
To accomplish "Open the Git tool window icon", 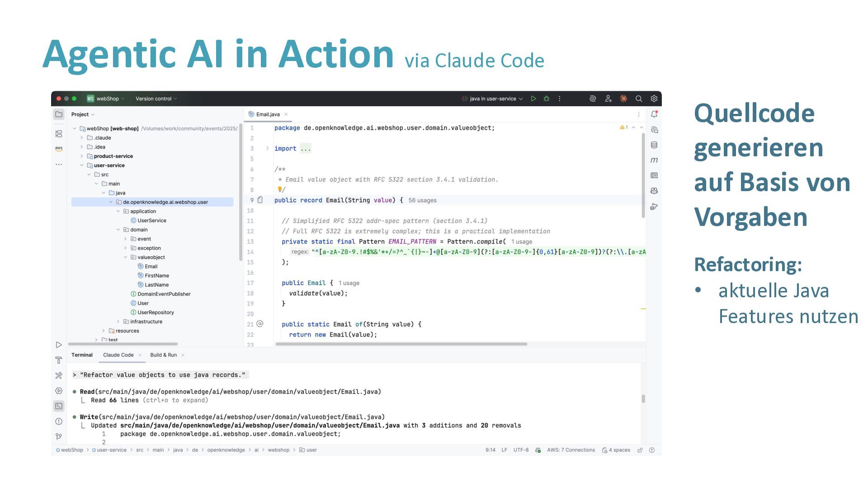I will point(59,436).
